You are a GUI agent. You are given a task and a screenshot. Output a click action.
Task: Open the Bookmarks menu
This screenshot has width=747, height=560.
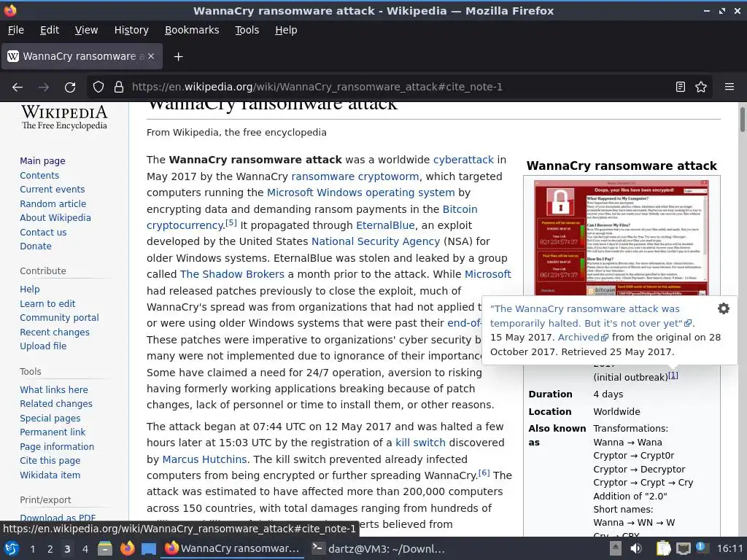[x=192, y=30]
